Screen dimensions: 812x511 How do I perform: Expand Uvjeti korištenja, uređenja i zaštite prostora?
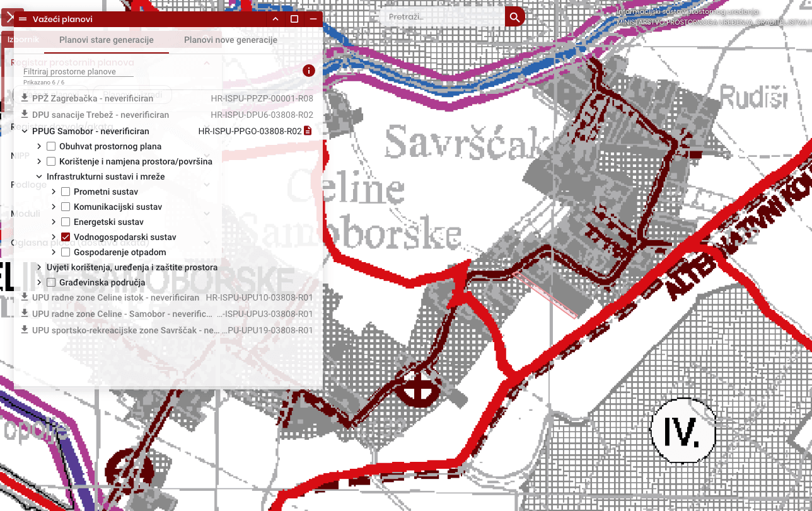tap(39, 267)
